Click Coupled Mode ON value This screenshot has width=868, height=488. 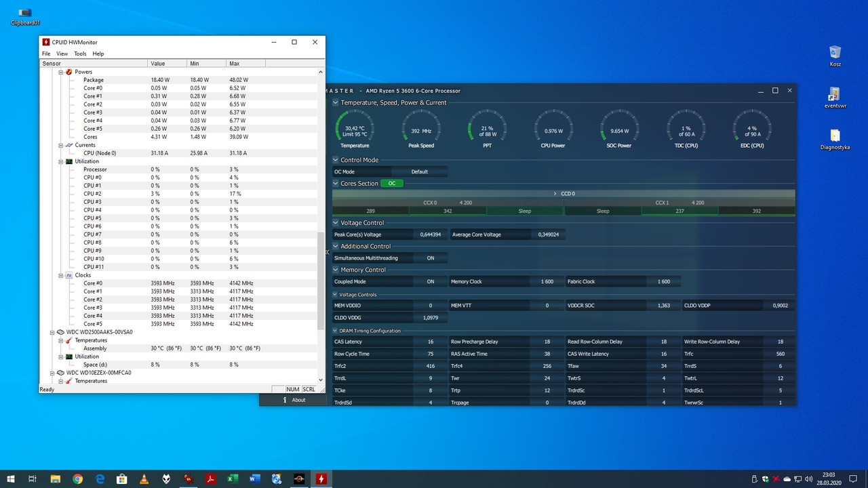pyautogui.click(x=431, y=282)
